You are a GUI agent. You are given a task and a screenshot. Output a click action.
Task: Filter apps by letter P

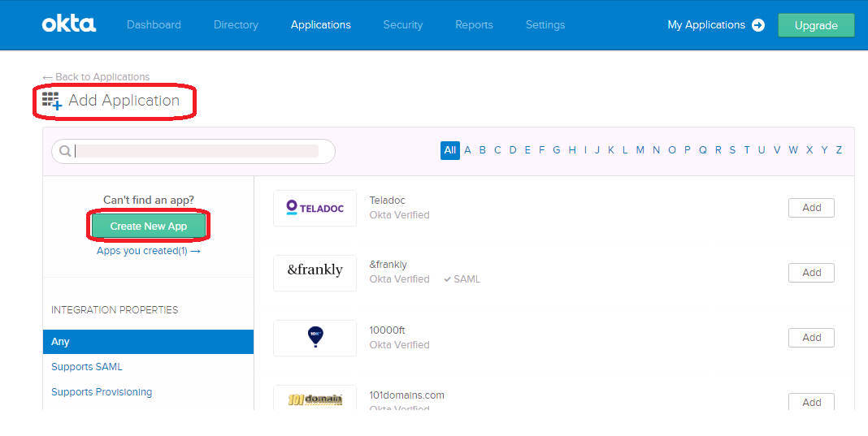687,150
